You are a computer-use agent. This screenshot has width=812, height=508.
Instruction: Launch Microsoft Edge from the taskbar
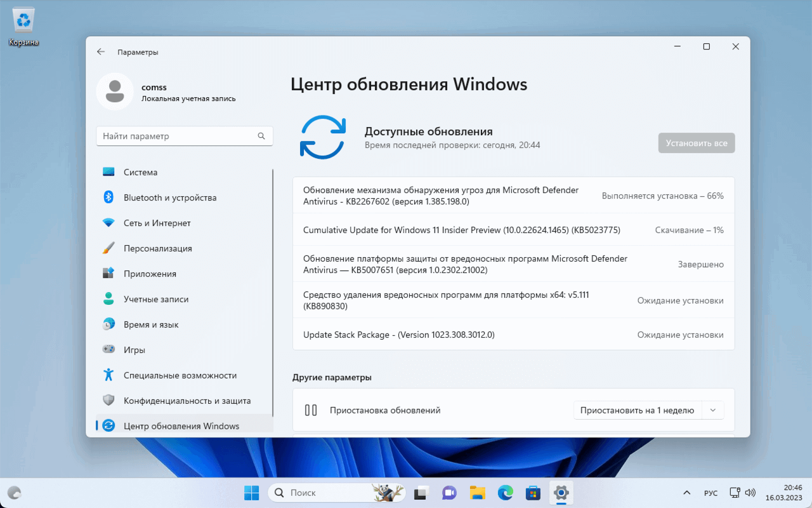[505, 493]
